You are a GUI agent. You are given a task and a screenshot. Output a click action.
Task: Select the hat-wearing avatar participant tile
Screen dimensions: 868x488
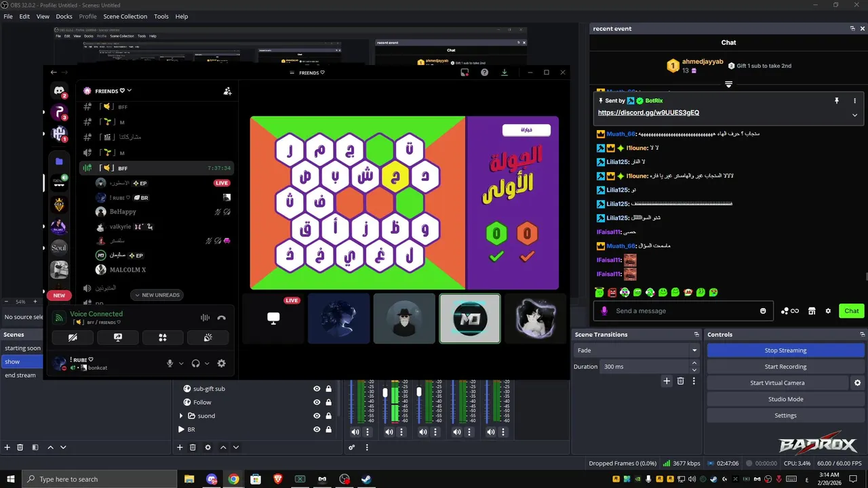404,319
